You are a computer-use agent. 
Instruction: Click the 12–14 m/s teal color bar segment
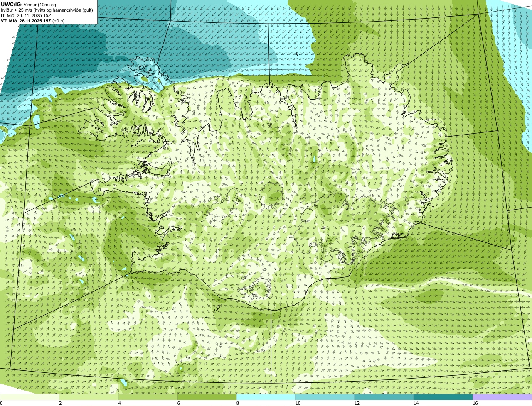pos(384,397)
